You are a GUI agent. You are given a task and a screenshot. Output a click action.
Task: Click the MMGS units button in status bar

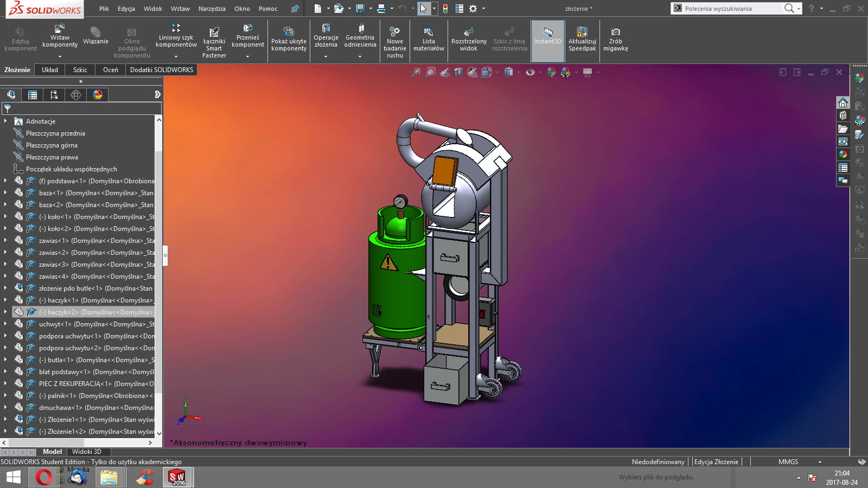pos(788,461)
